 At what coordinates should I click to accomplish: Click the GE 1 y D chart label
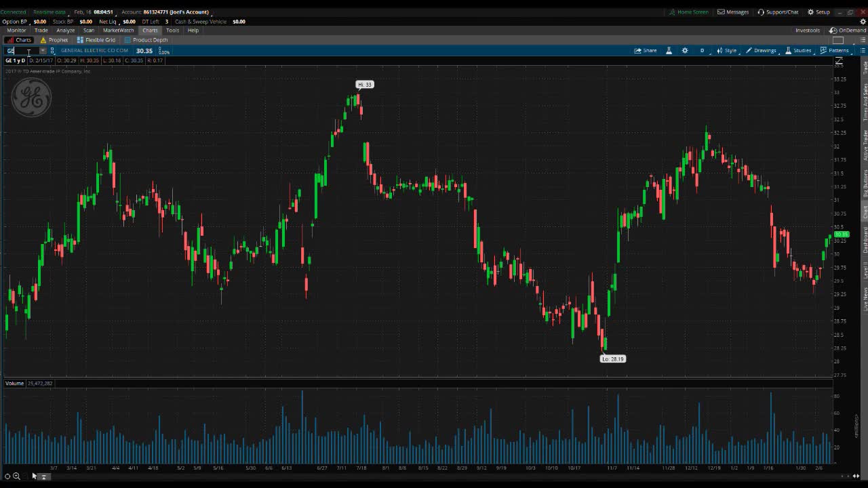(x=15, y=61)
